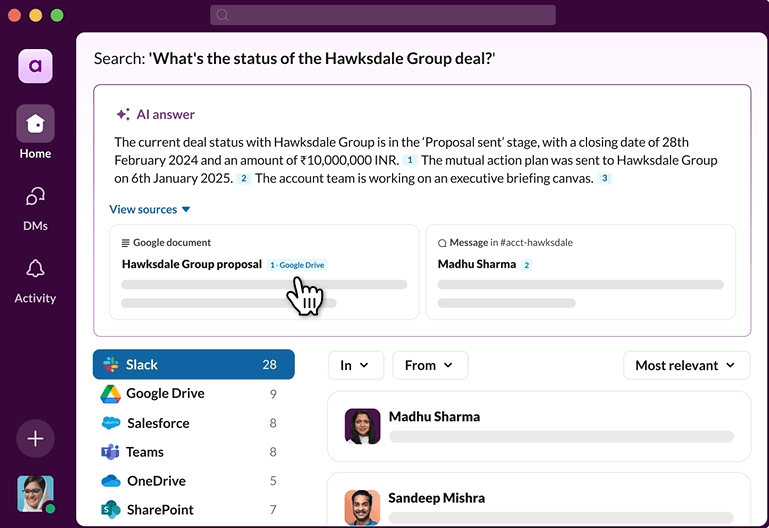The height and width of the screenshot is (528, 769).
Task: Click the workspace switcher icon with letter a
Action: 35,66
